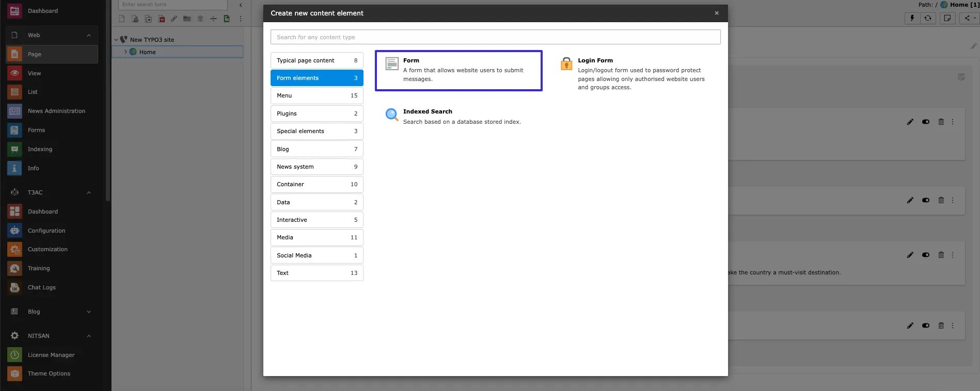Edit the must-visit destination content element
The height and width of the screenshot is (391, 980).
point(910,255)
